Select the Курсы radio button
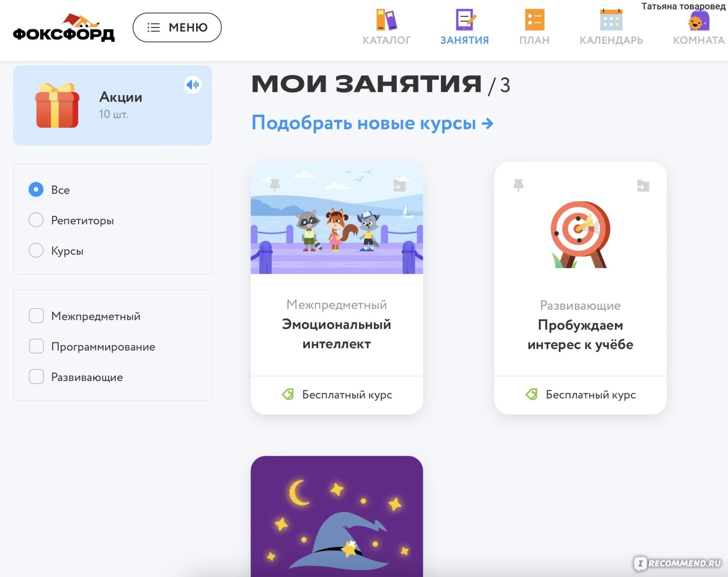Image resolution: width=728 pixels, height=577 pixels. pos(36,251)
